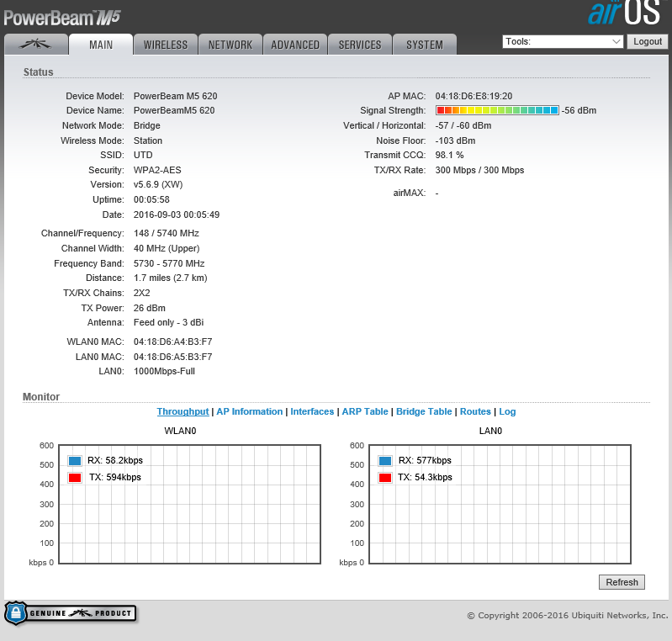Select the AP MAC value 04:18:D6:E8:19:20
Image resolution: width=672 pixels, height=641 pixels.
474,96
